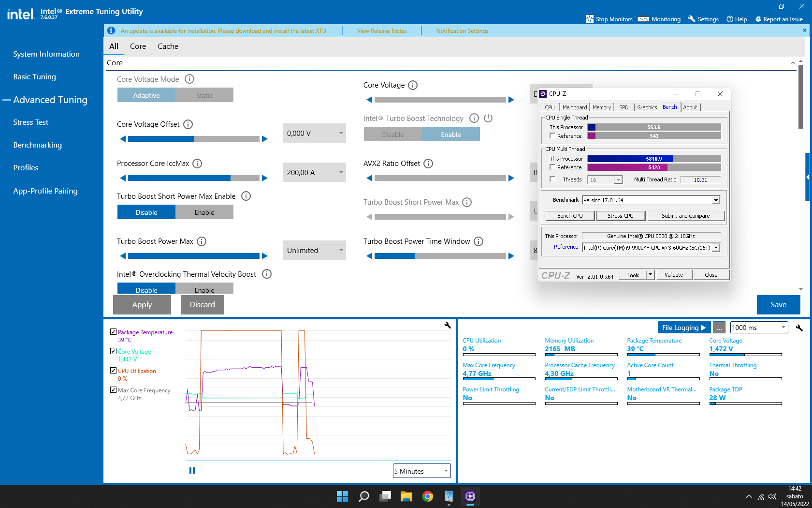Click the Turbo Boost Power Time Window info icon
The width and height of the screenshot is (812, 508).
coord(478,241)
